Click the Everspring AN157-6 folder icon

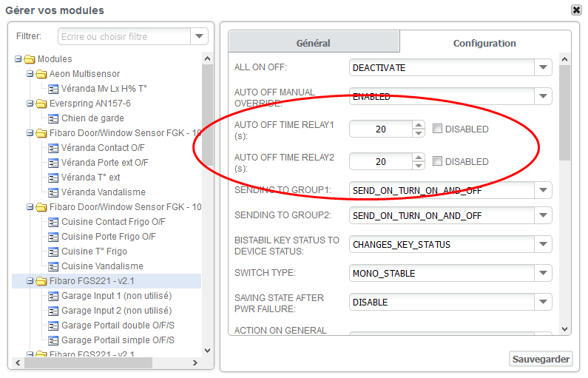click(42, 104)
